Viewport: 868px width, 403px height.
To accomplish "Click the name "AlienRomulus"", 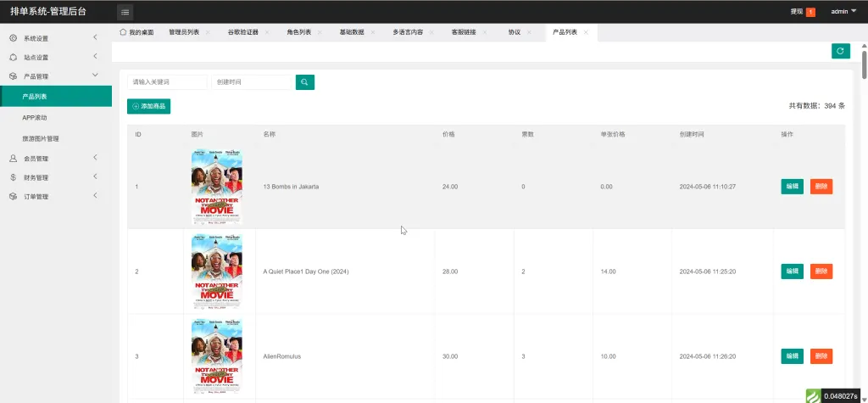I will pos(281,356).
